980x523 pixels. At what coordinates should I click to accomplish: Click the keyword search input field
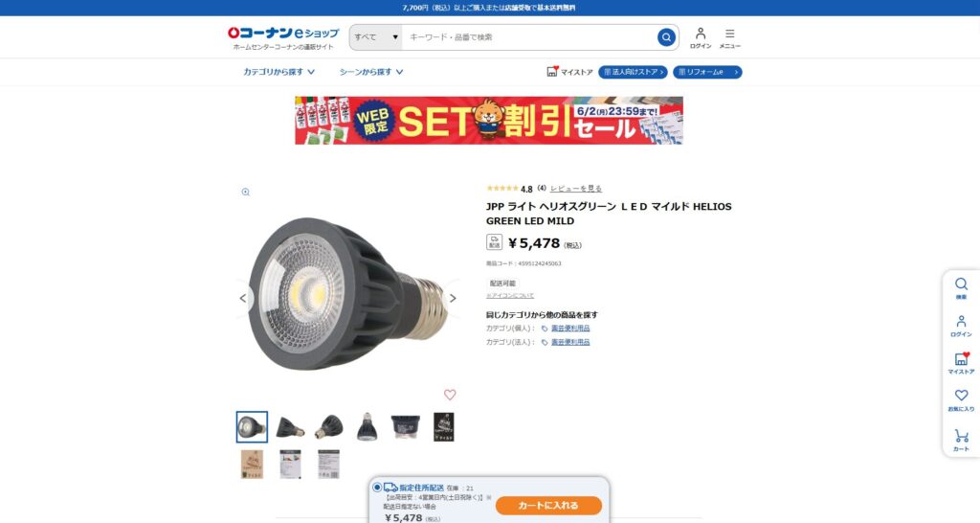coord(530,37)
